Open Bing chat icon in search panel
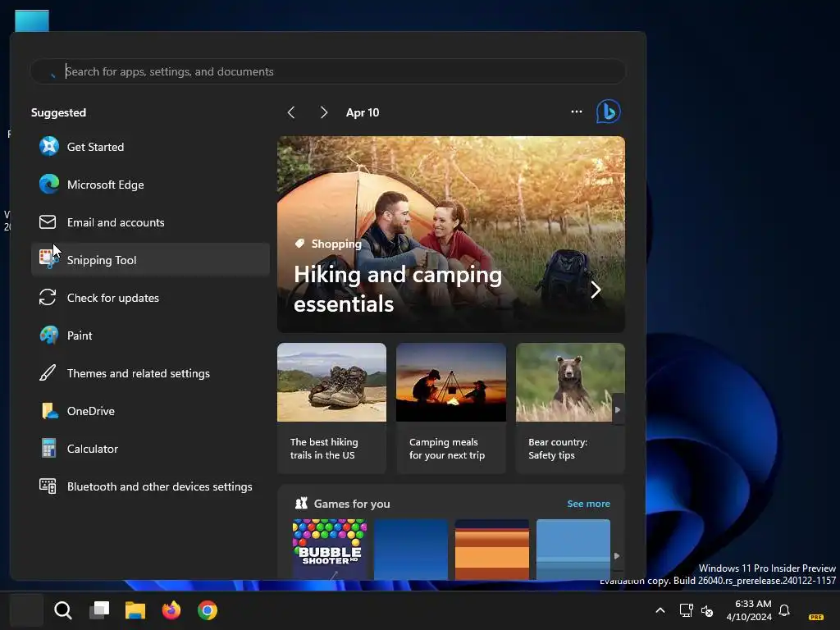This screenshot has width=840, height=630. [x=609, y=112]
